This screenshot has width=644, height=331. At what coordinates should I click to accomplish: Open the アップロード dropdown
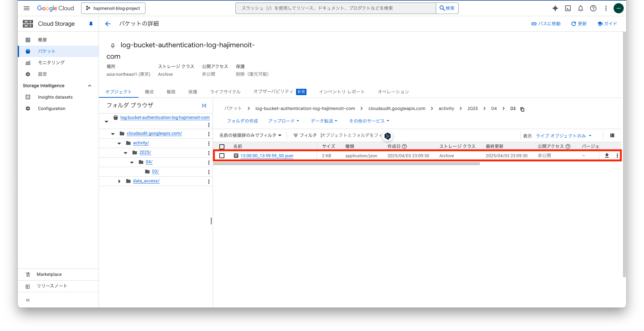tap(284, 121)
